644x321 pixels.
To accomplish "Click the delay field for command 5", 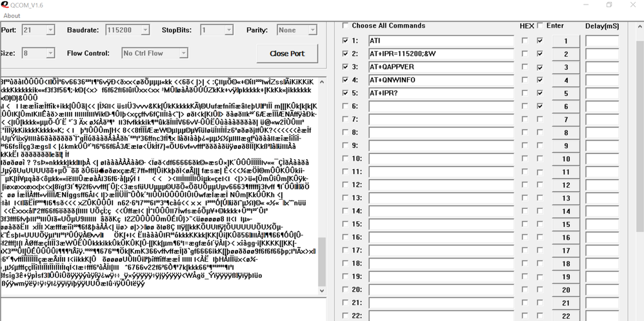I will [601, 93].
